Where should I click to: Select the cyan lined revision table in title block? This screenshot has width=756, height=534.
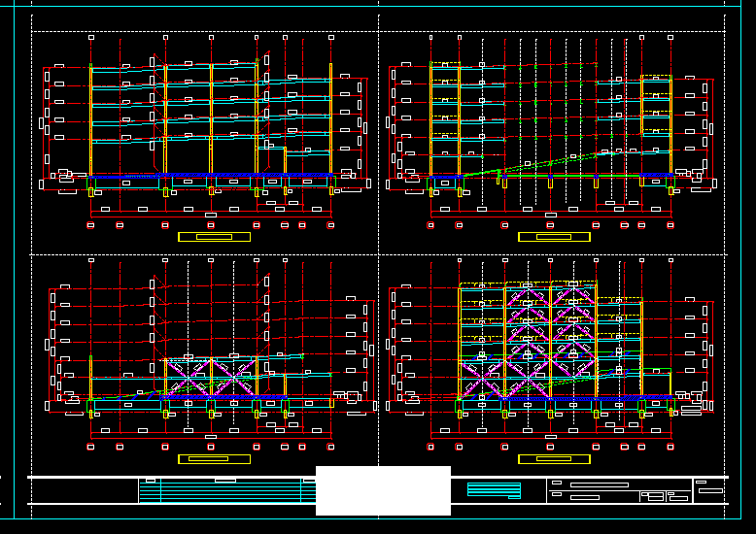click(227, 490)
